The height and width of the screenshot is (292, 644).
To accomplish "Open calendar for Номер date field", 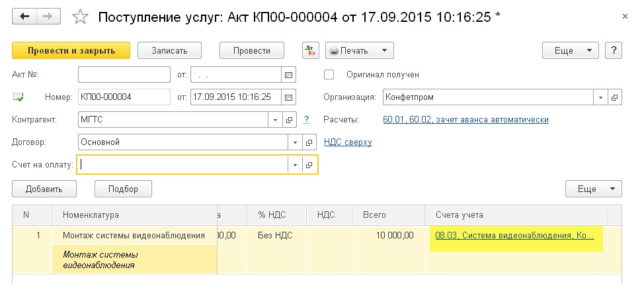I will click(288, 97).
